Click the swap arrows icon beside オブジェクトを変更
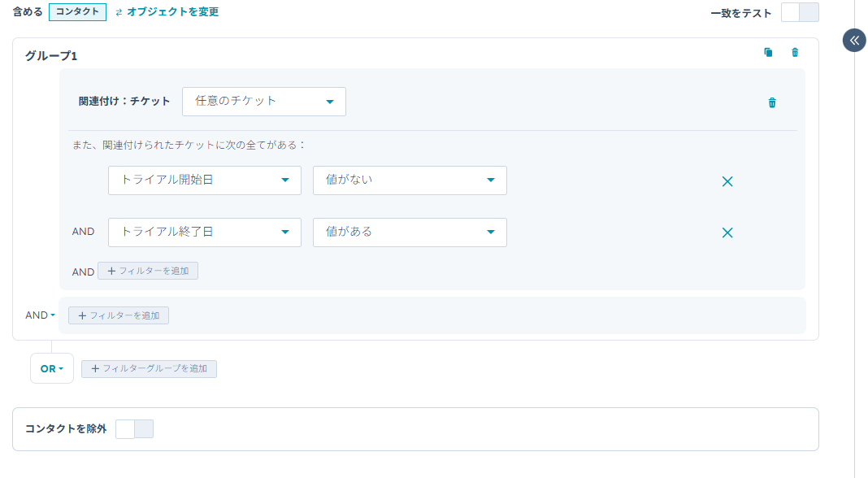 coord(119,12)
